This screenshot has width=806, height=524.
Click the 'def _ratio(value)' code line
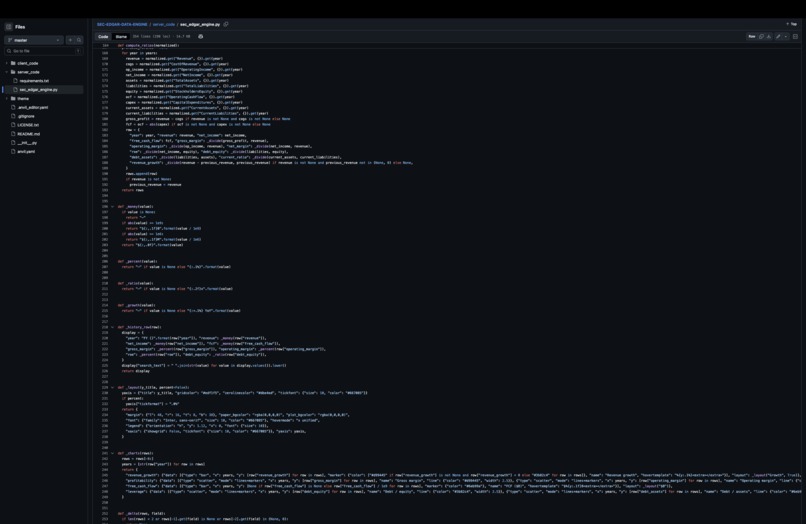(135, 283)
